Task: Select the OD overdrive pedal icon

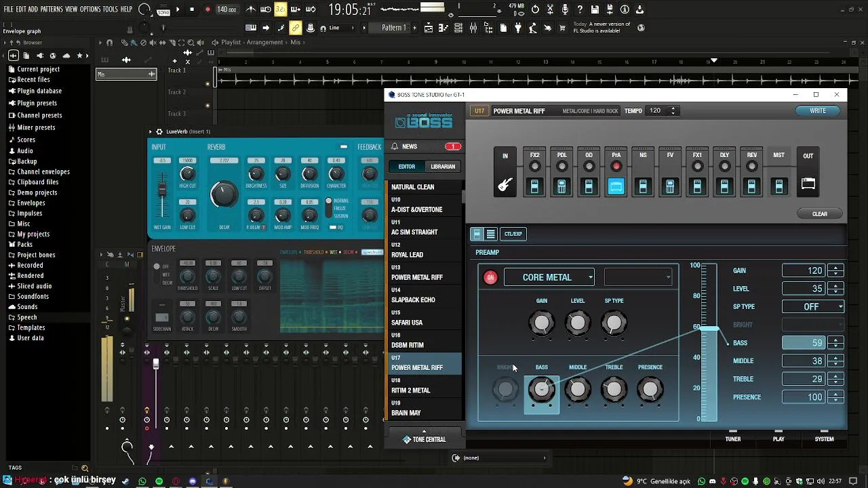Action: tap(589, 186)
